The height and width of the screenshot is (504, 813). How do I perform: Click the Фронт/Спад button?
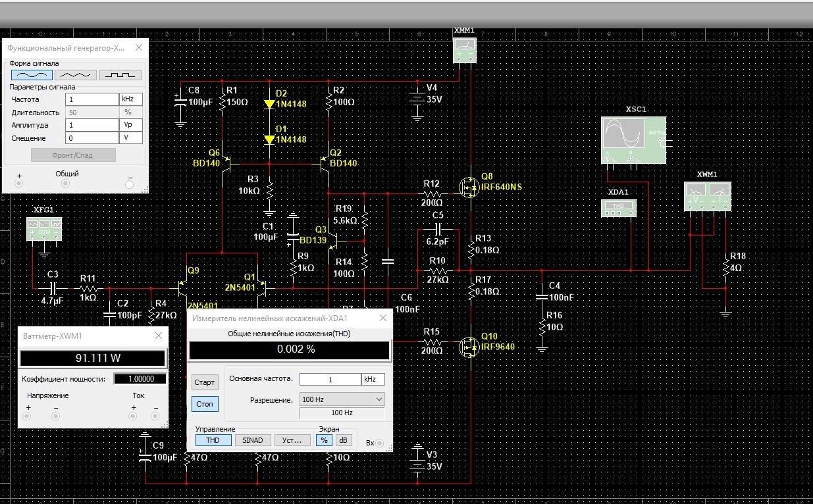(x=74, y=155)
